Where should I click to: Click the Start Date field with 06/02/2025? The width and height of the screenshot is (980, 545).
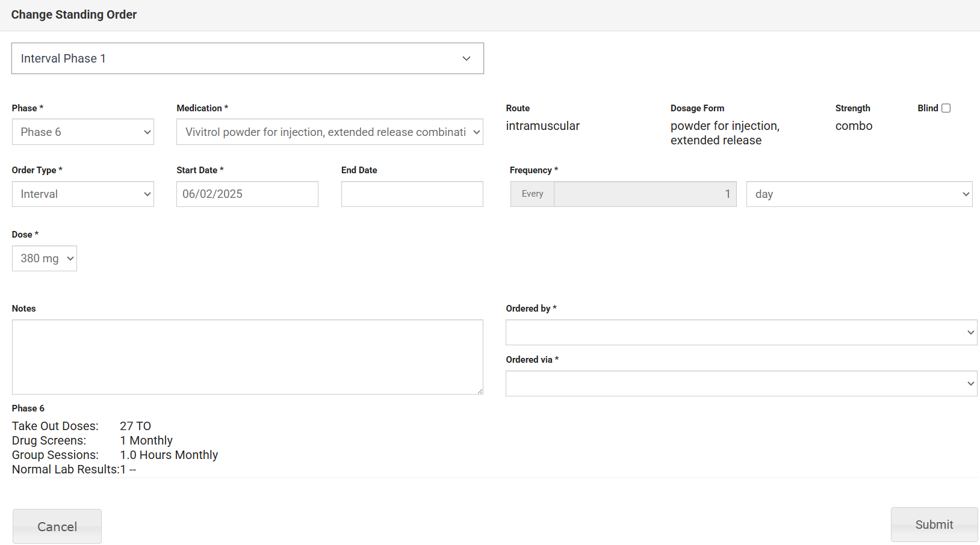tap(247, 194)
